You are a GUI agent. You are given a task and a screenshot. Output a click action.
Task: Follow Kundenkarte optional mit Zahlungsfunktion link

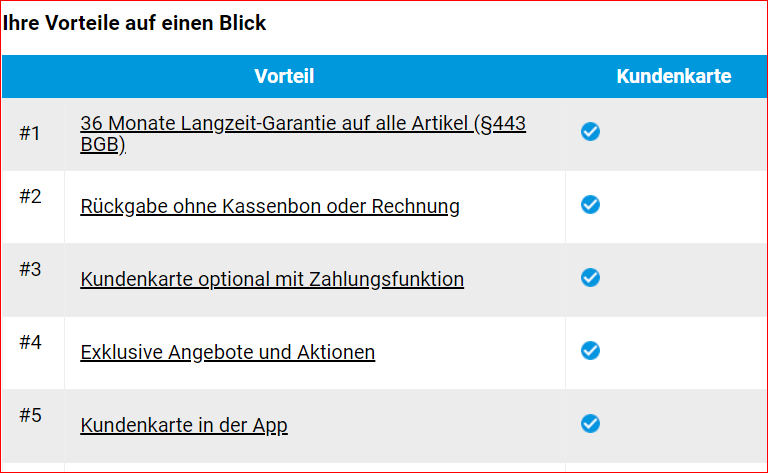point(272,279)
